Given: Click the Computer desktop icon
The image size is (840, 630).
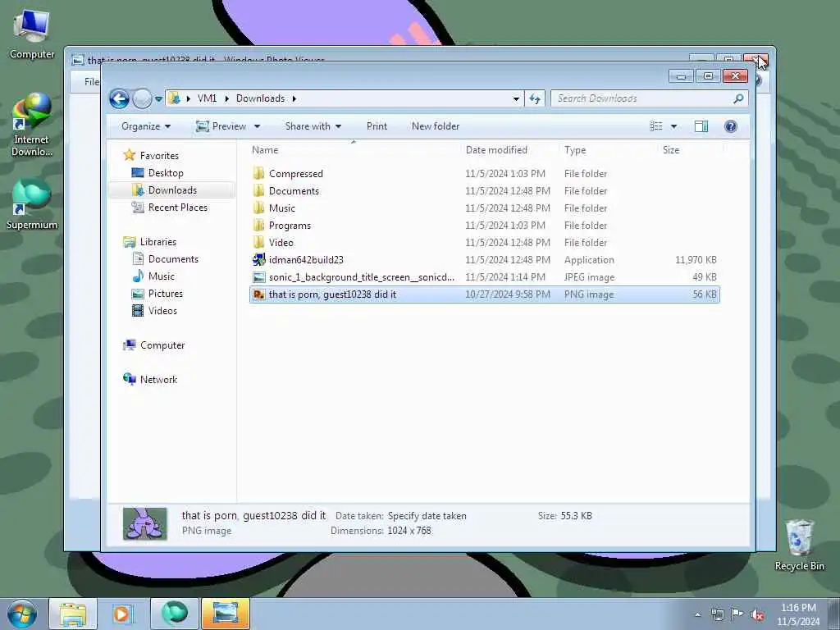Looking at the screenshot, I should coord(32,34).
